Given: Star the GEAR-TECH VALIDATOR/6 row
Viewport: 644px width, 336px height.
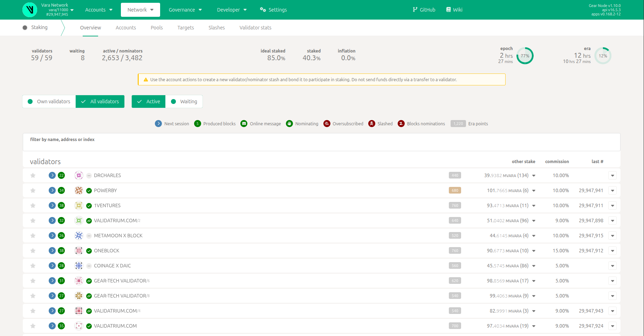Looking at the screenshot, I should click(33, 281).
